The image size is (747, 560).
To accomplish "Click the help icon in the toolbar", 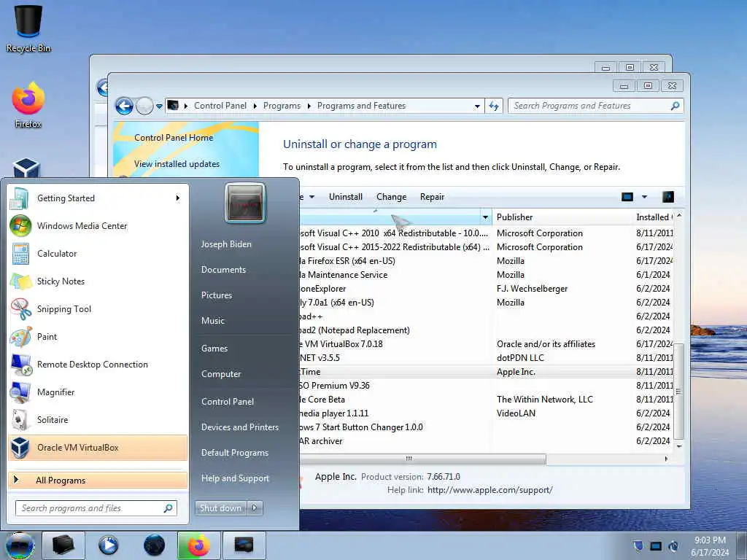I will tap(668, 197).
